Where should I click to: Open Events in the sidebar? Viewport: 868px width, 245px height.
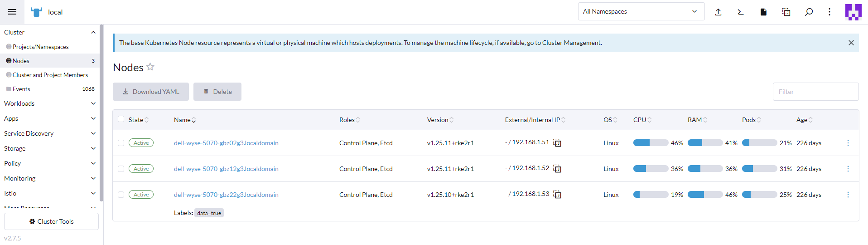point(21,89)
